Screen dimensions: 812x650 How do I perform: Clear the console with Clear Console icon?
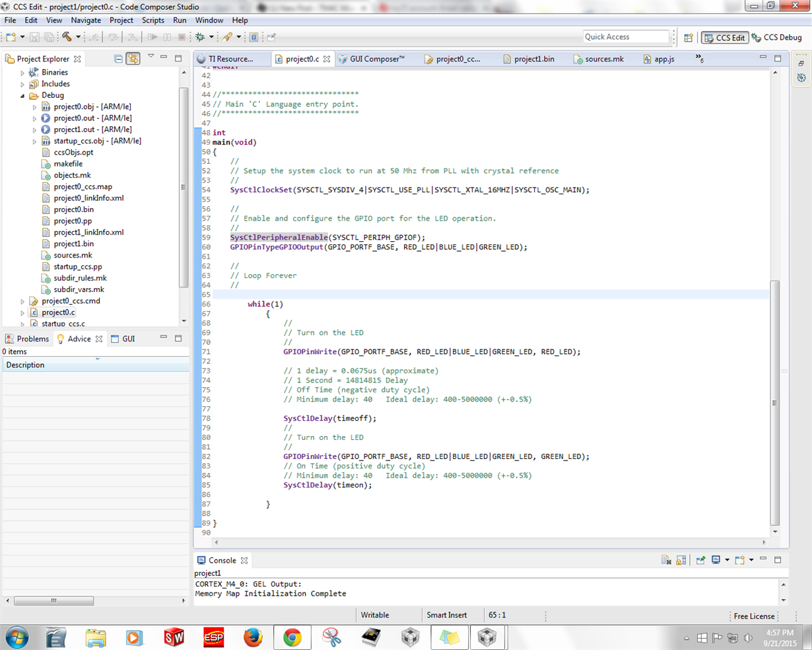pyautogui.click(x=666, y=560)
